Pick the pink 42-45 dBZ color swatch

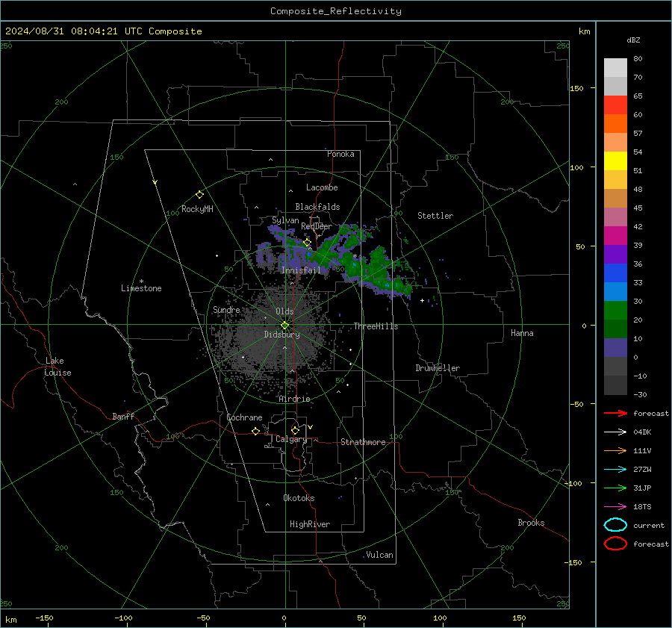615,217
